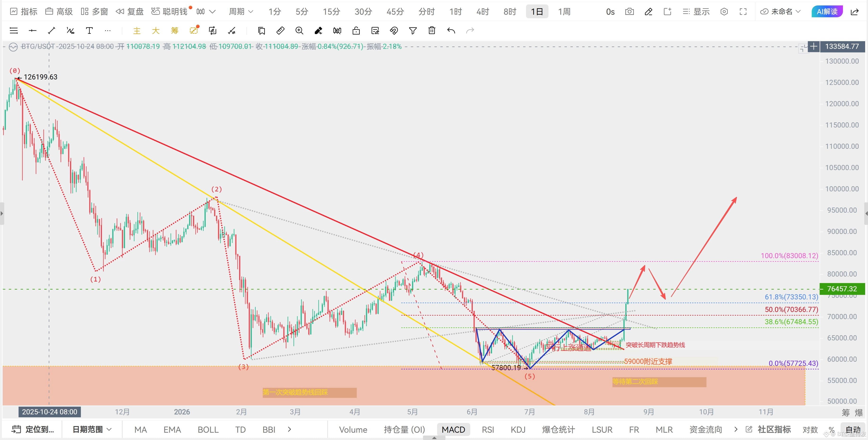The height and width of the screenshot is (440, 868).
Task: Open the candlestick chart type dropdown
Action: point(206,12)
